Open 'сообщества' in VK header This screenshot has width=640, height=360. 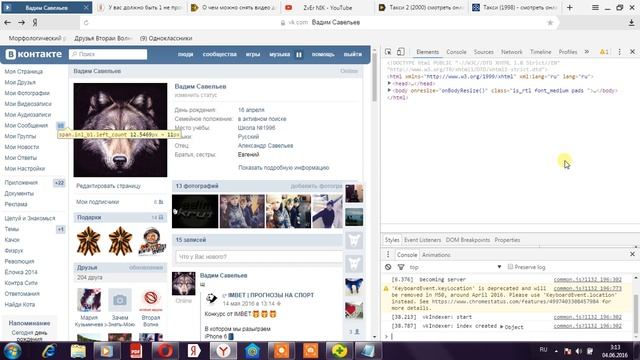coord(220,54)
